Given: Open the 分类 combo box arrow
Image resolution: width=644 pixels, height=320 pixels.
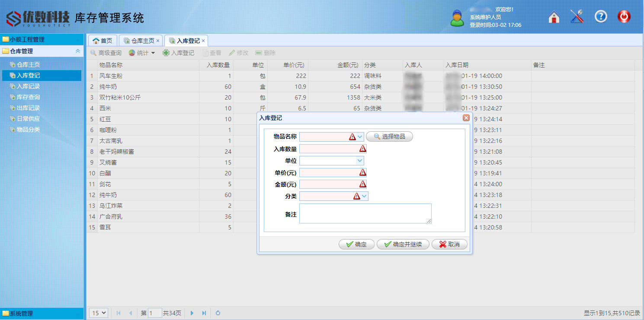Looking at the screenshot, I should click(364, 196).
